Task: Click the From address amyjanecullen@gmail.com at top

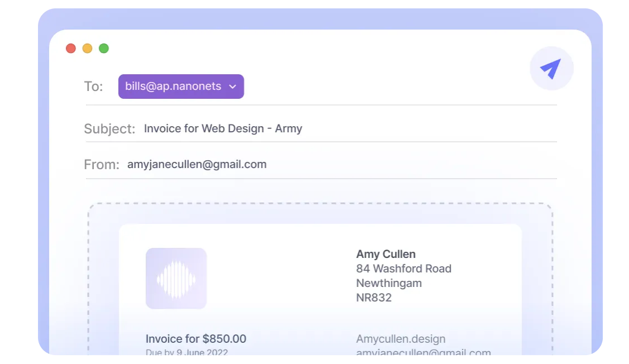Action: point(197,164)
